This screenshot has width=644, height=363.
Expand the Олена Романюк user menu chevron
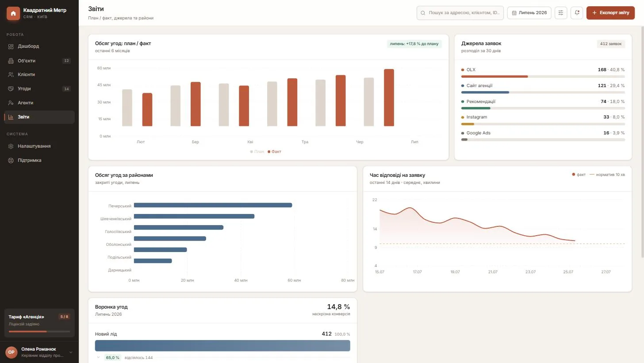click(x=71, y=352)
